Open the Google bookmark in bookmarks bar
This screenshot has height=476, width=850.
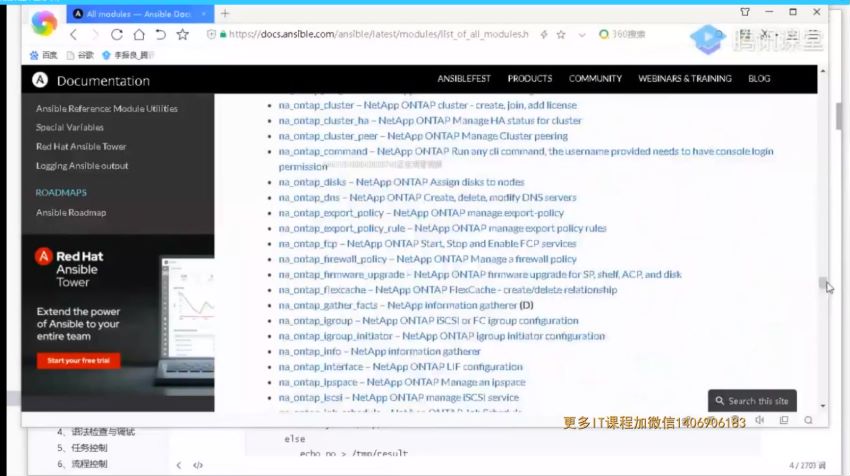[80, 55]
